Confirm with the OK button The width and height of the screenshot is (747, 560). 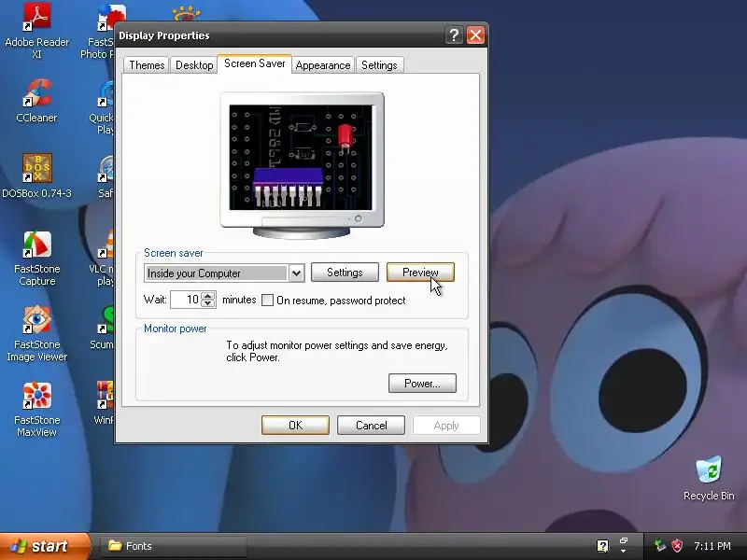pyautogui.click(x=295, y=426)
